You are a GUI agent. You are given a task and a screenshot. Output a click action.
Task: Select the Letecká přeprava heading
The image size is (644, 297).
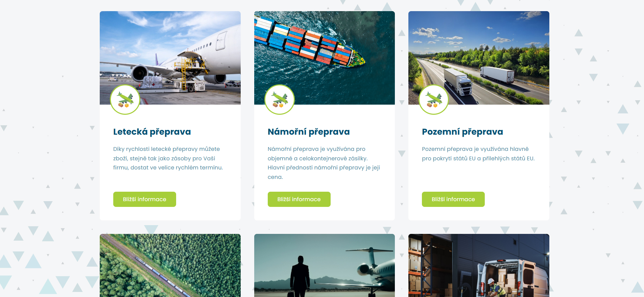pos(152,132)
